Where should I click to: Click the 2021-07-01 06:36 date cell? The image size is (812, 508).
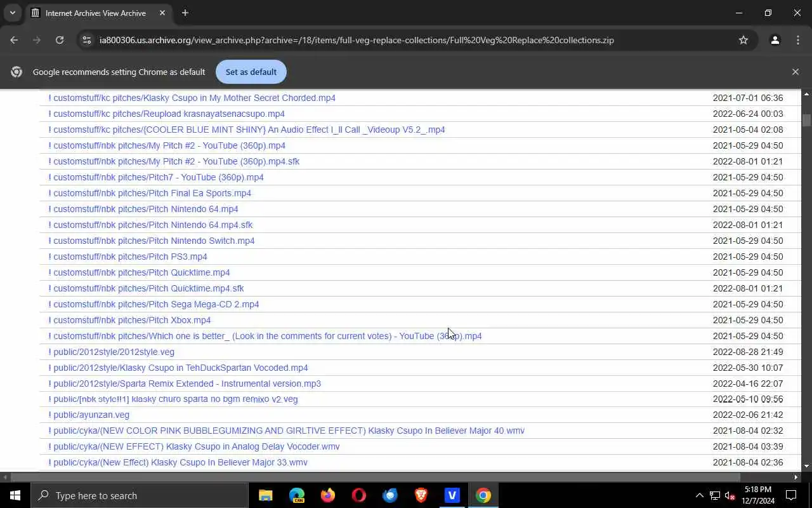(748, 98)
